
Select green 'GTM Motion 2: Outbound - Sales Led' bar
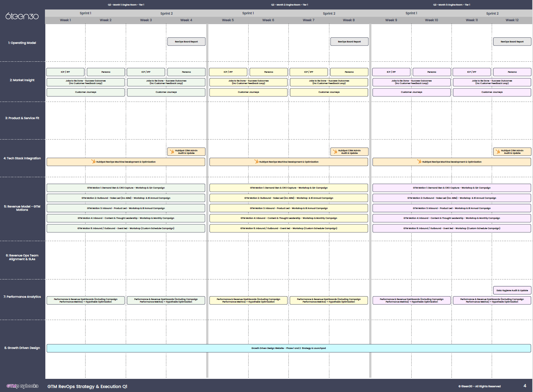click(x=126, y=198)
